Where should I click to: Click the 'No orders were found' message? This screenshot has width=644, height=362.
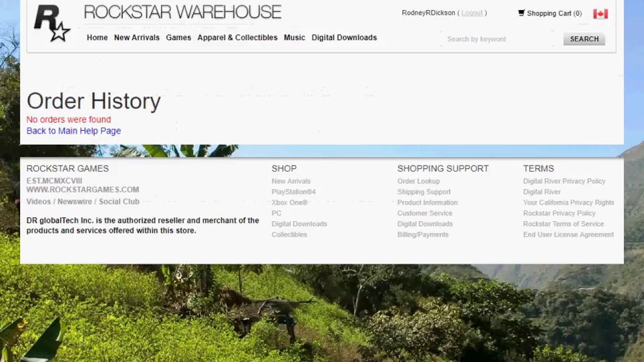(68, 120)
